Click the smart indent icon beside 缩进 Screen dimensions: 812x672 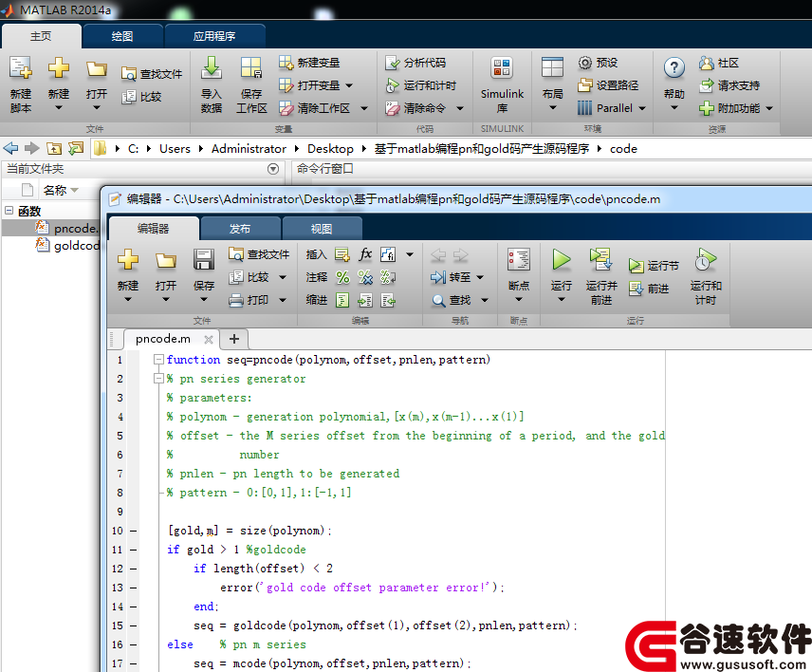tap(342, 300)
